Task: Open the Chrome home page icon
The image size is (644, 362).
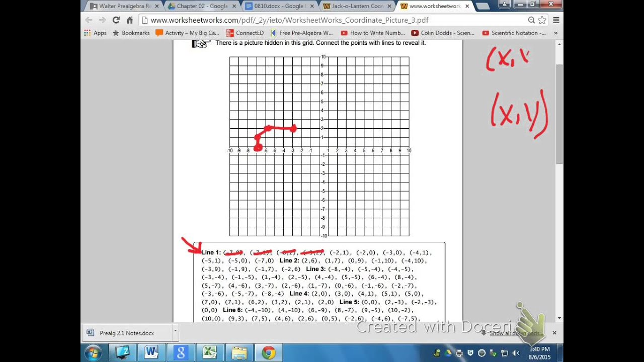Action: (129, 20)
